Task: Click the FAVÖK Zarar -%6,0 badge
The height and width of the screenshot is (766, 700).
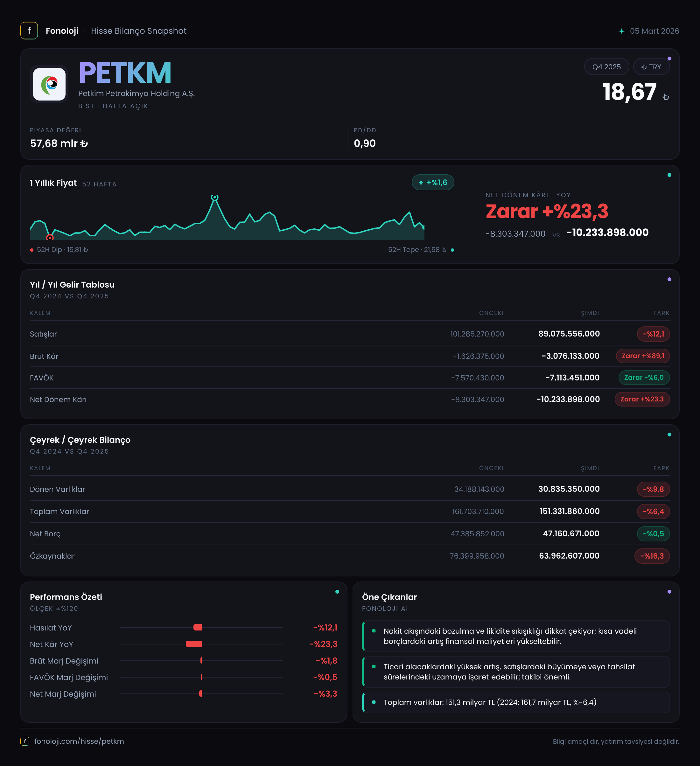Action: 644,378
